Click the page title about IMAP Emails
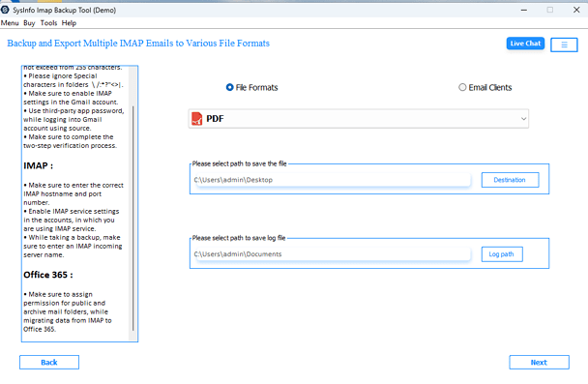This screenshot has width=588, height=384. click(138, 44)
